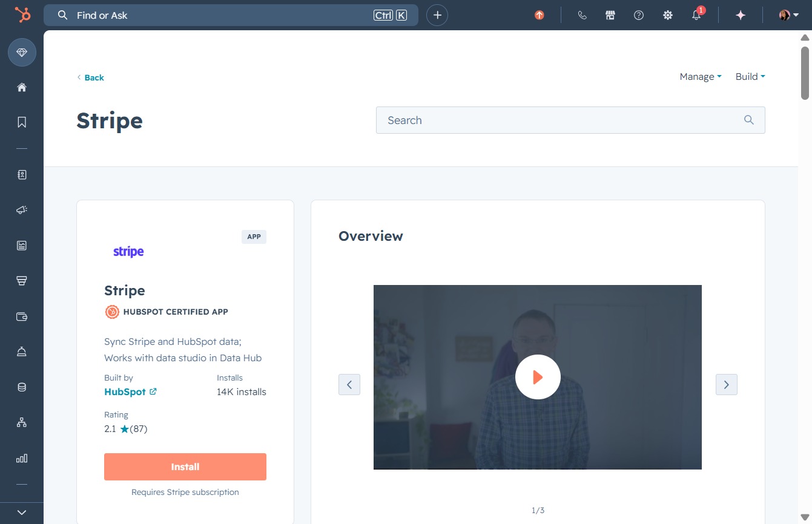
Task: Click the Stripe logo in app card
Action: click(x=128, y=252)
